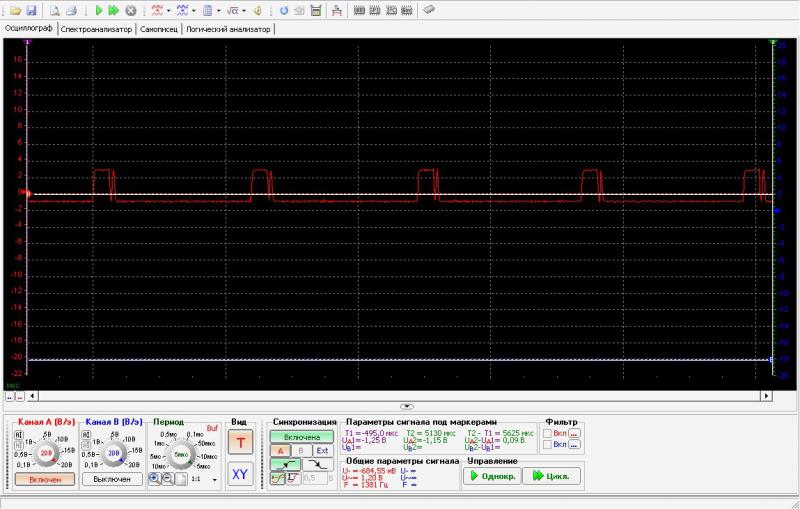800x509 pixels.
Task: Open the 1:1 scale dropdown
Action: click(214, 479)
